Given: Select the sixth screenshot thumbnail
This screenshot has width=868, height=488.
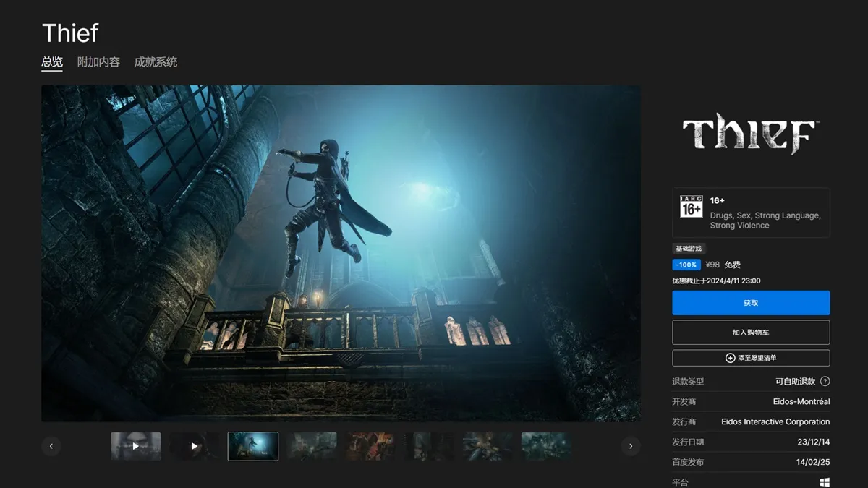Looking at the screenshot, I should click(429, 446).
